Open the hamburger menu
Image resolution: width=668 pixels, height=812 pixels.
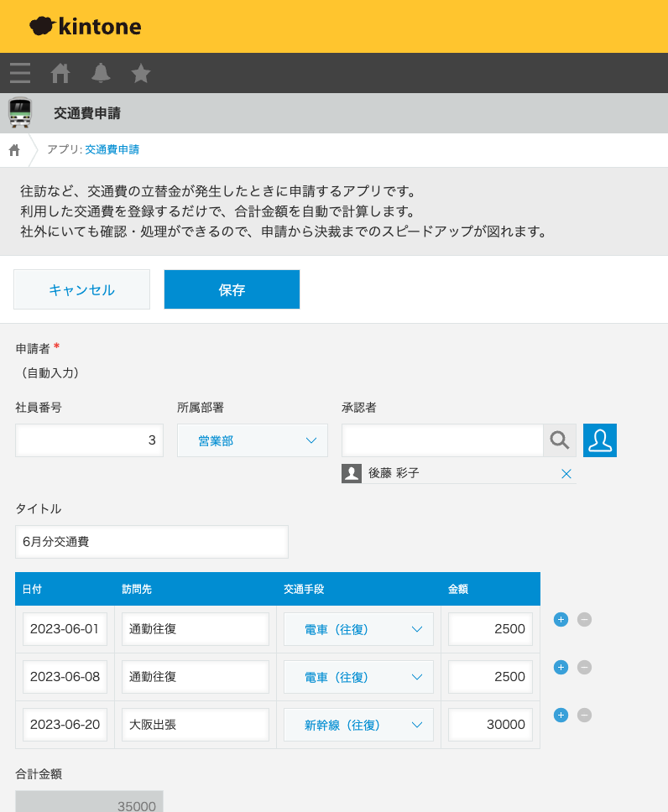coord(20,73)
